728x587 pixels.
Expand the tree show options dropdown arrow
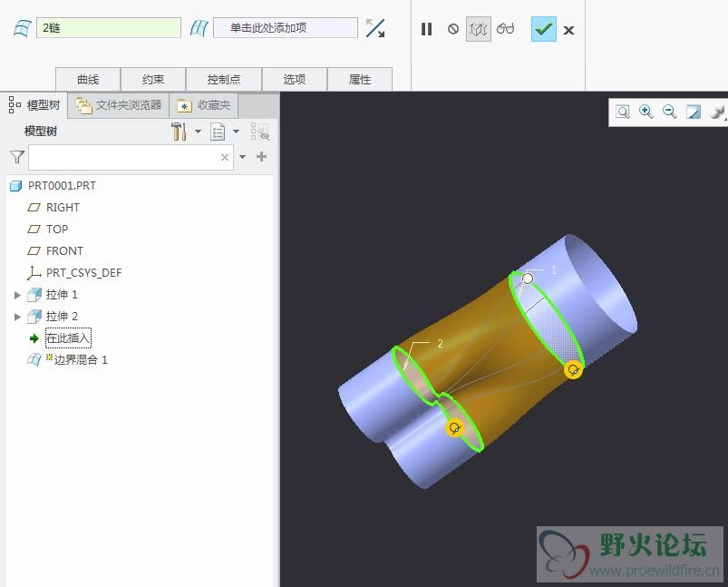236,132
